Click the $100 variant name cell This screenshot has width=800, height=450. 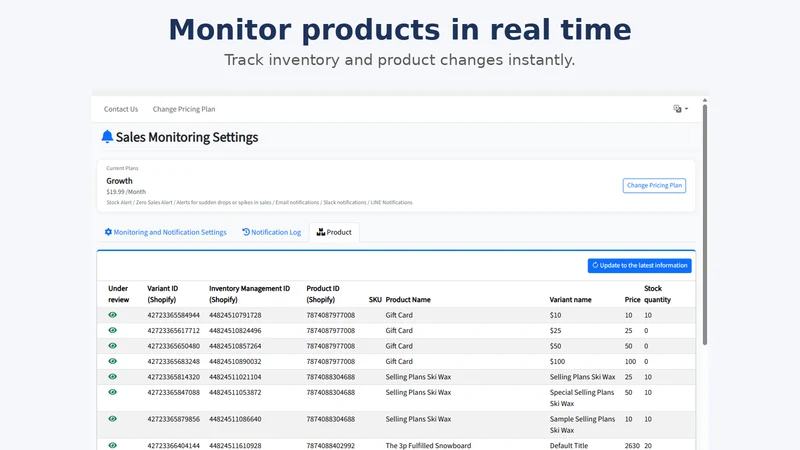(557, 361)
